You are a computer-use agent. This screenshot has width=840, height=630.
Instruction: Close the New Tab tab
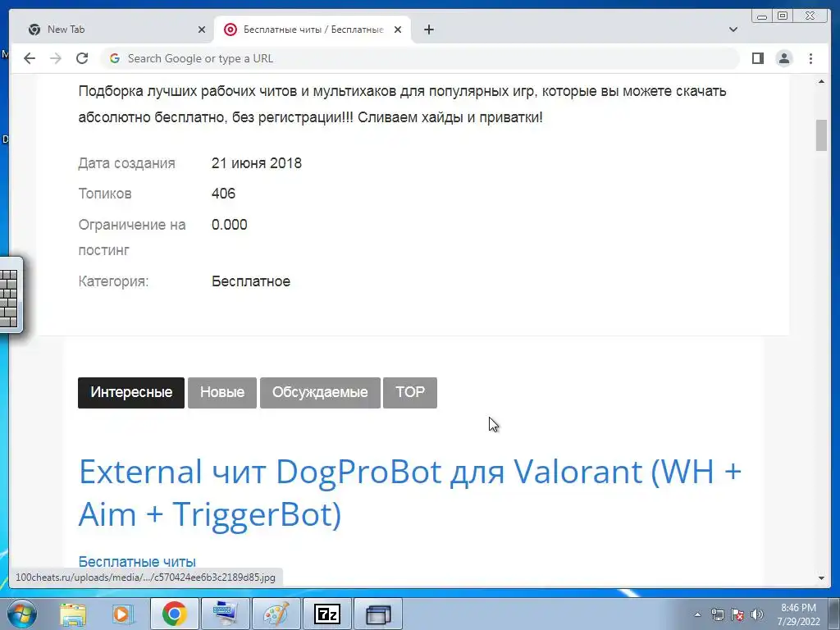pos(202,30)
